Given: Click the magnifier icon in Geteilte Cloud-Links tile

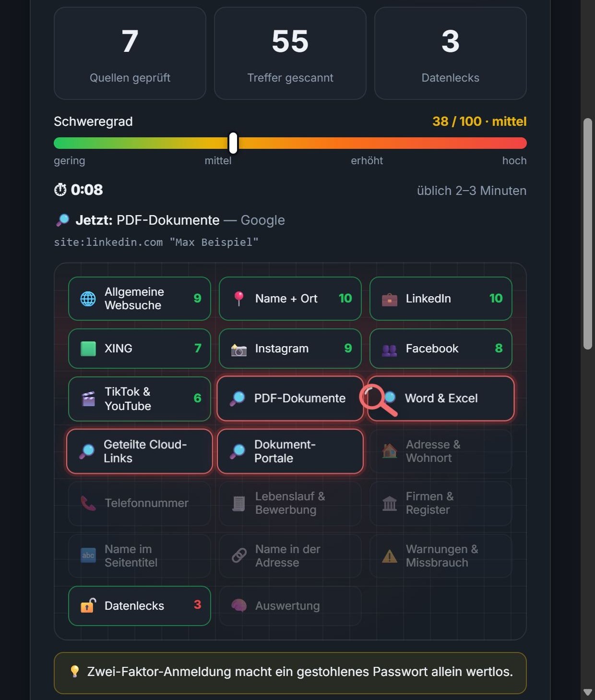Looking at the screenshot, I should pyautogui.click(x=87, y=451).
